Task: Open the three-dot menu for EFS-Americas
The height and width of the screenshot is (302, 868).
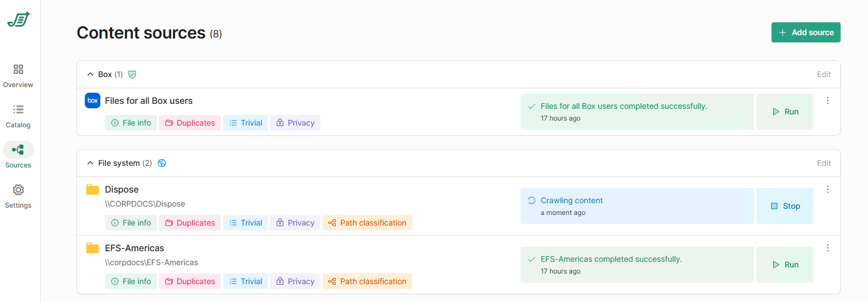Action: [828, 248]
